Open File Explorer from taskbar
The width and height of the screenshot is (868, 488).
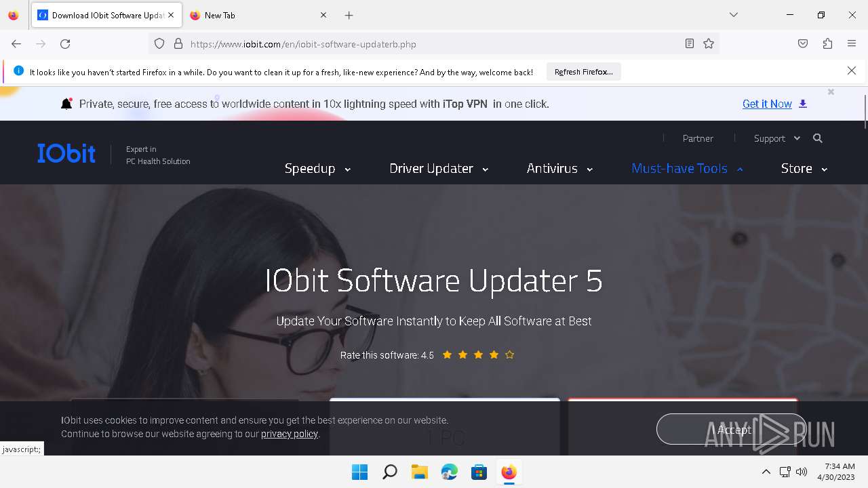(x=419, y=472)
